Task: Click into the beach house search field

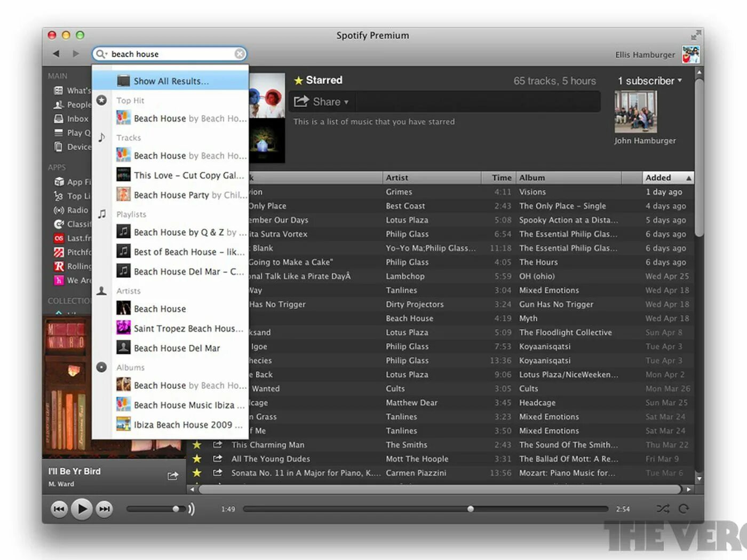Action: 171,54
